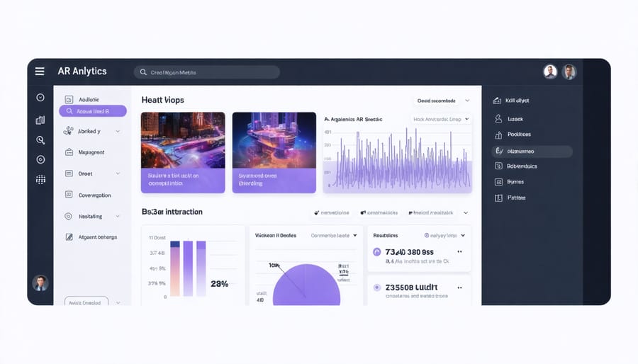Expand the third sidebar item's chevron
638x364 pixels.
coord(118,131)
